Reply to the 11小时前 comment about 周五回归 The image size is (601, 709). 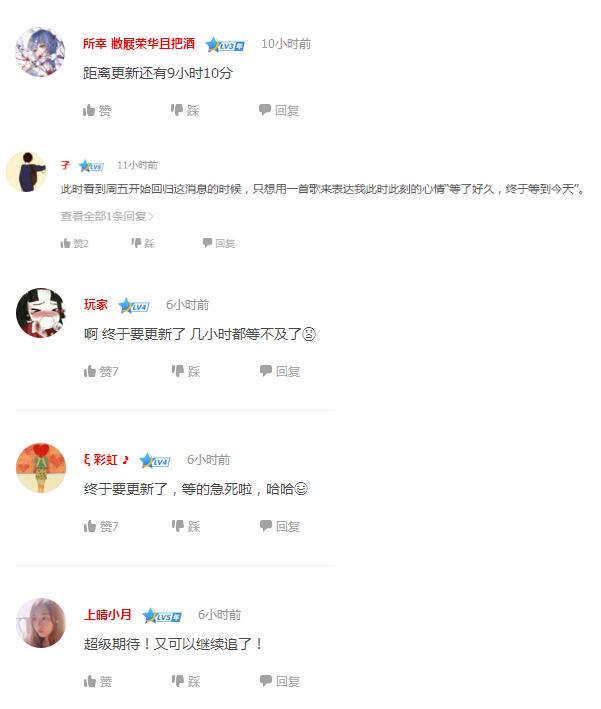(x=218, y=244)
